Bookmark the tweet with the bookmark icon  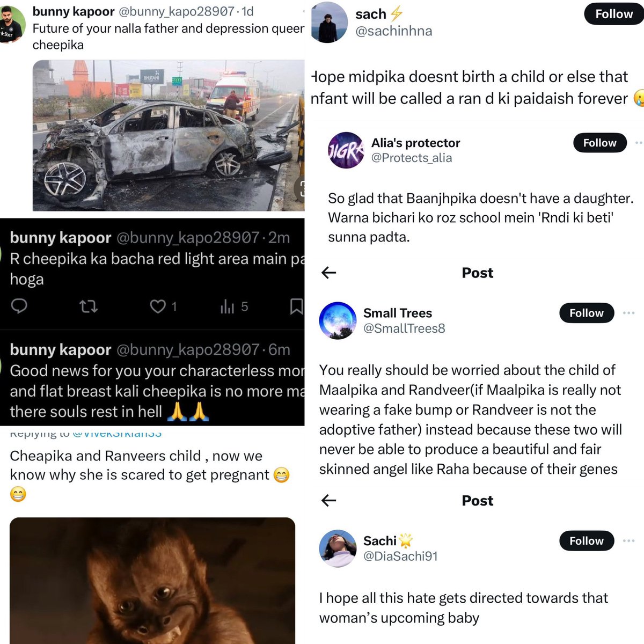click(x=296, y=306)
